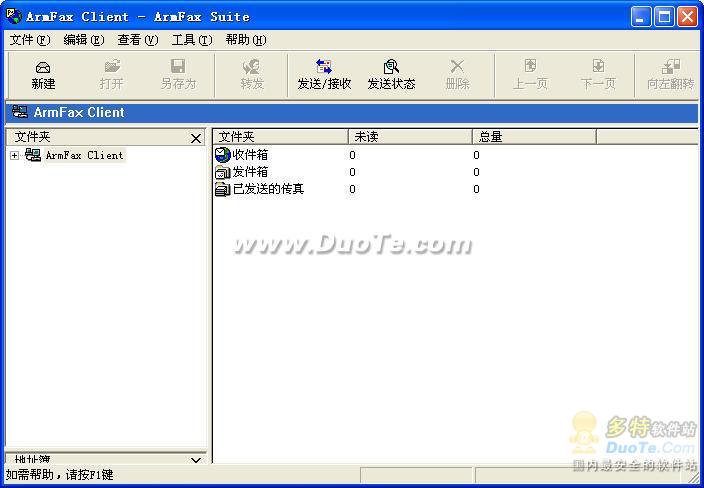
Task: Close the ArmFax Client window
Action: click(687, 17)
